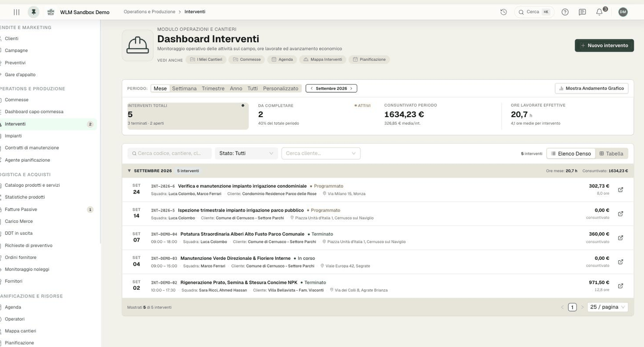The height and width of the screenshot is (347, 644).
Task: Open Interventi in the sidebar
Action: pos(48,124)
